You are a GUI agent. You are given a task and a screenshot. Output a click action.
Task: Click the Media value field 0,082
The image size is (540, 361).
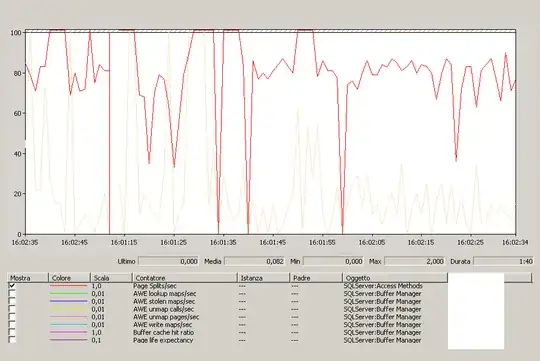(255, 261)
